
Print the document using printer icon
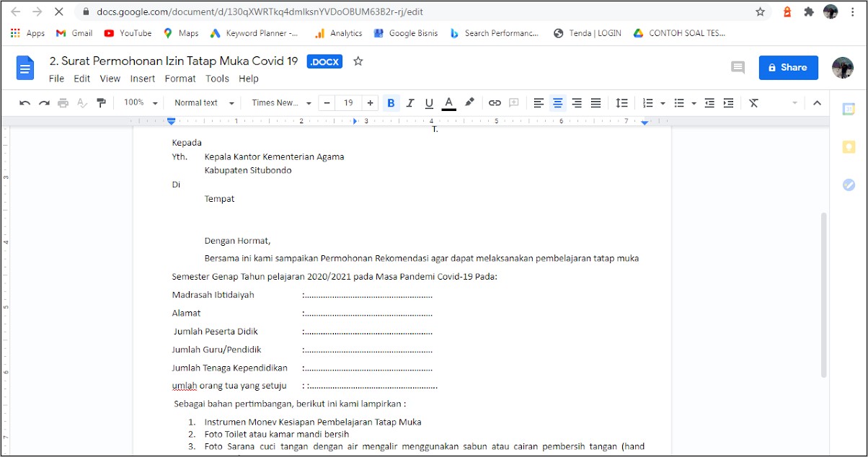click(x=63, y=103)
